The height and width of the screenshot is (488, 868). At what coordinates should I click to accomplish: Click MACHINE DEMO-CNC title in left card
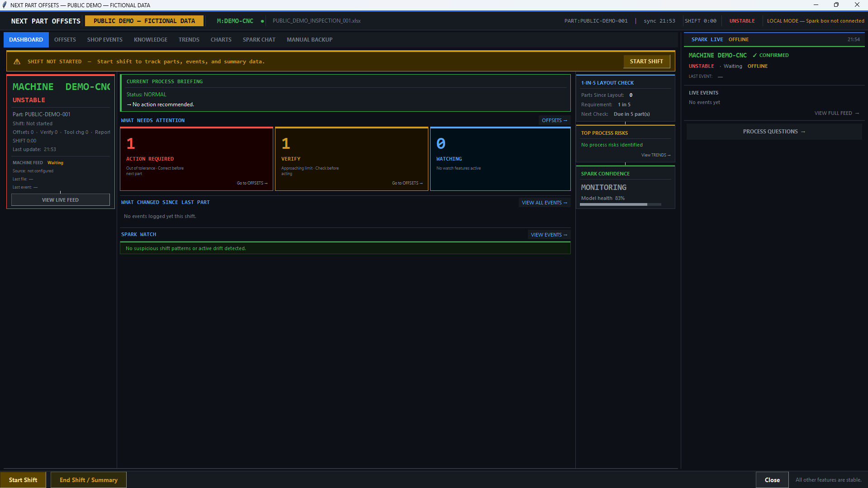click(x=61, y=87)
